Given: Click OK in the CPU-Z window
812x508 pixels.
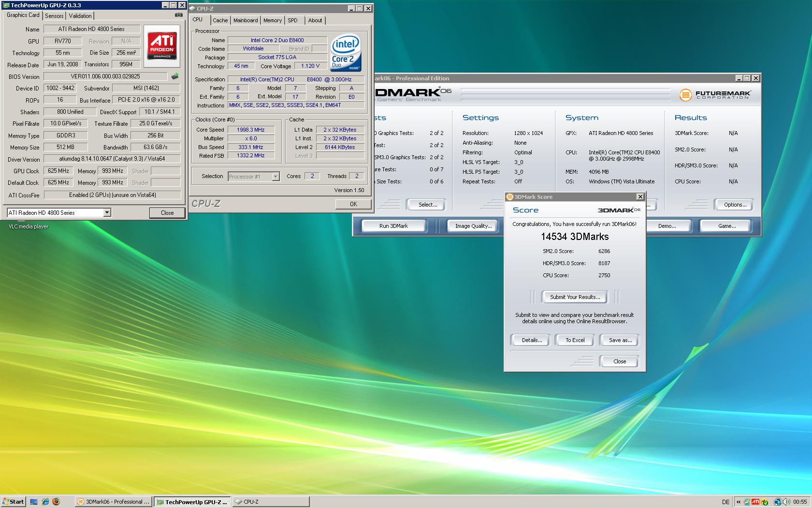Looking at the screenshot, I should (x=353, y=204).
